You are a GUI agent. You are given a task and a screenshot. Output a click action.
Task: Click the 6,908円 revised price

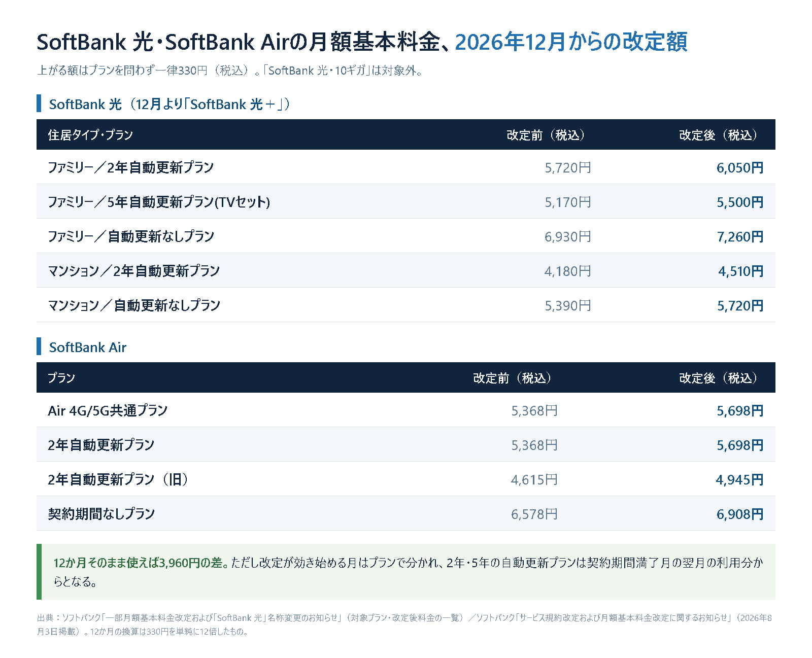tap(740, 514)
